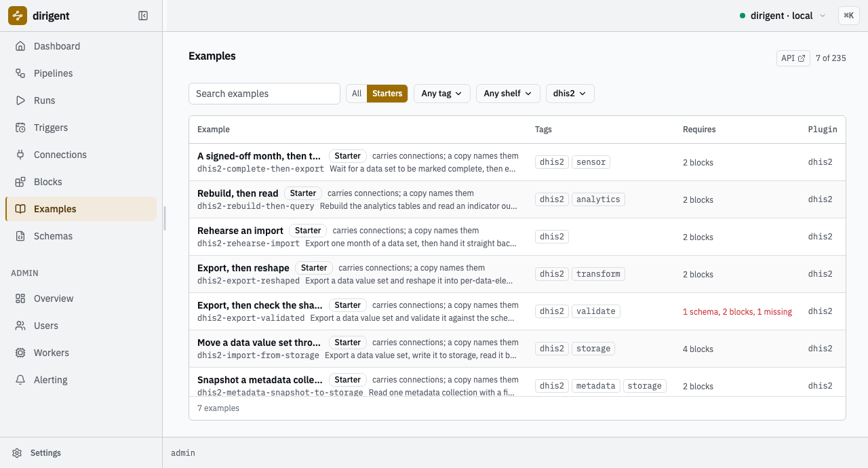
Task: Click the dhis2-rehearse-import identifier
Action: [x=248, y=243]
